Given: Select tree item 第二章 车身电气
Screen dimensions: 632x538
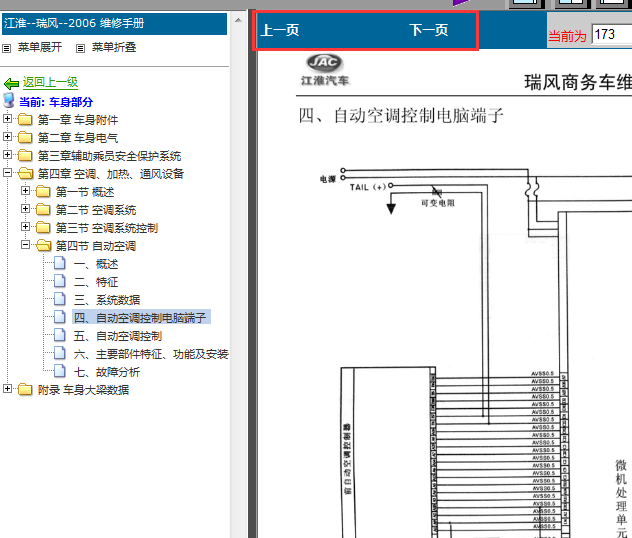Looking at the screenshot, I should (78, 138).
